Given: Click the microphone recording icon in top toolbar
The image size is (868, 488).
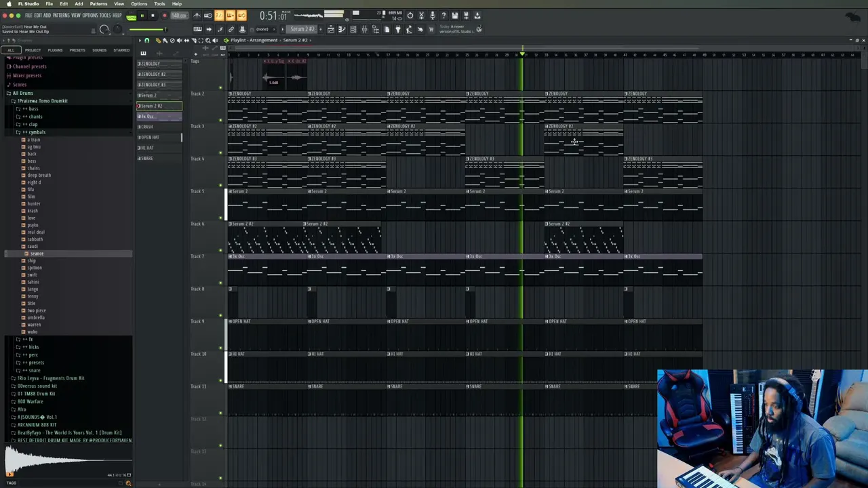Looking at the screenshot, I should pos(433,16).
